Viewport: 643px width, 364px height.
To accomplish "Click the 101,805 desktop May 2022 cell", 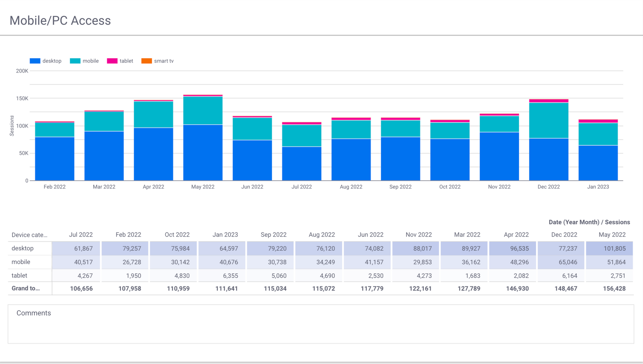I will (x=614, y=248).
